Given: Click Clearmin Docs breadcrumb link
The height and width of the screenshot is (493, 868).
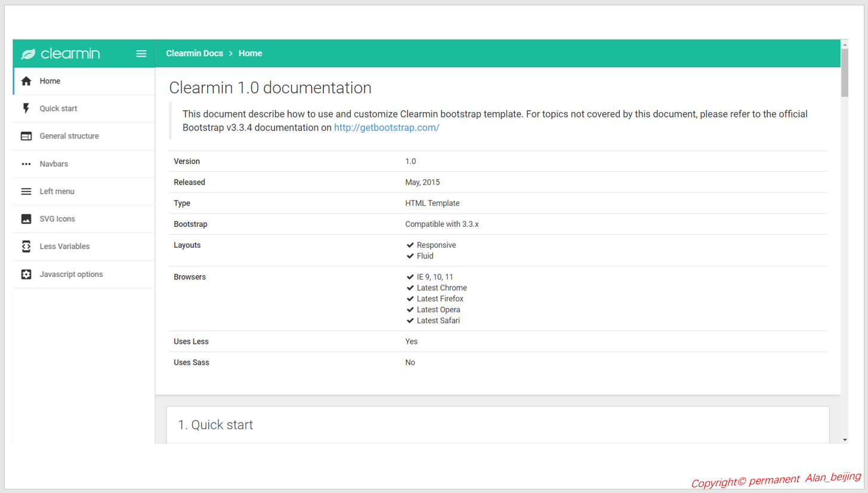Looking at the screenshot, I should coord(194,54).
